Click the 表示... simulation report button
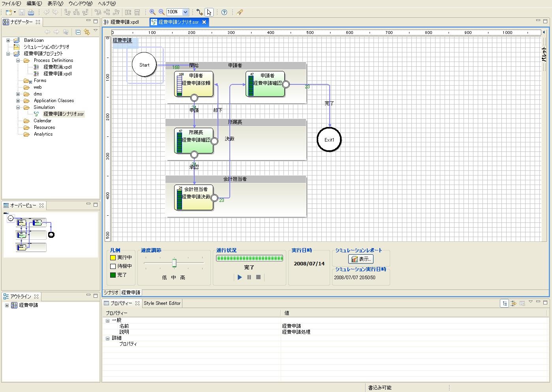552x392 pixels. click(x=361, y=259)
